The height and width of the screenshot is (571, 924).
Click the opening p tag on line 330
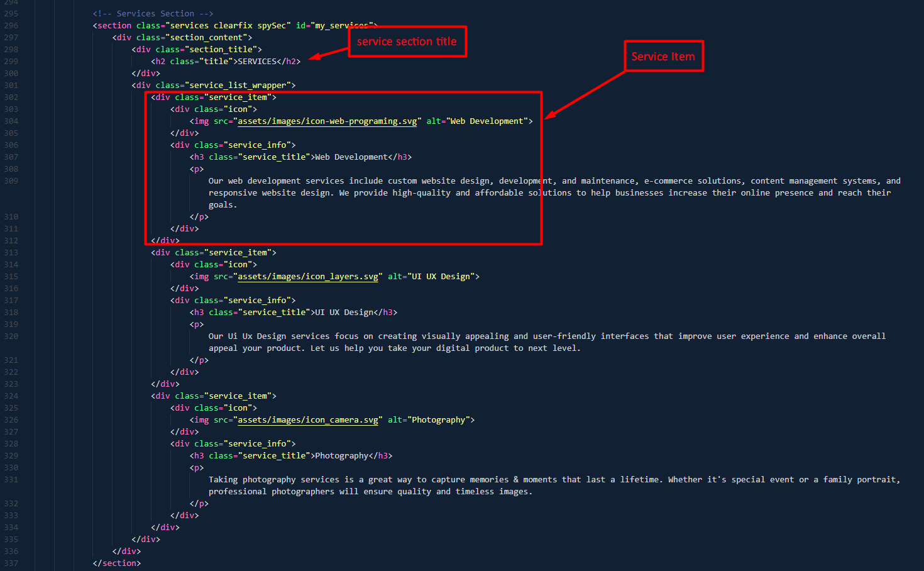coord(197,467)
